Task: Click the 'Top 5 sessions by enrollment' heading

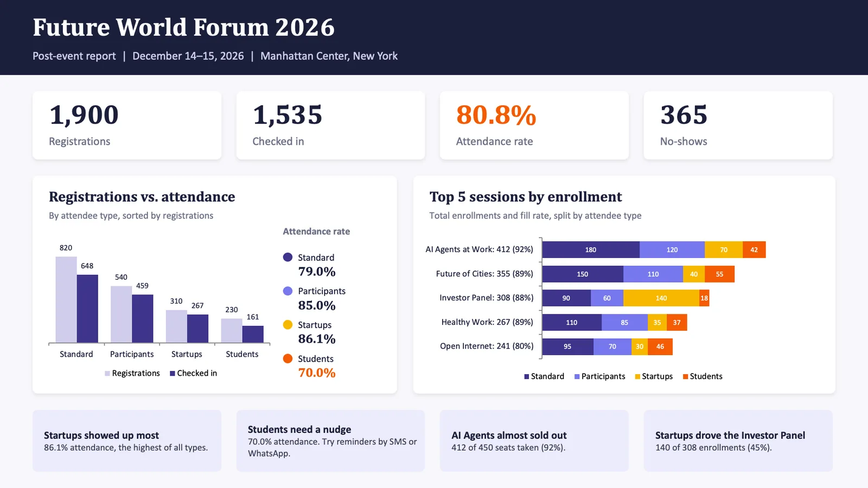Action: tap(526, 196)
